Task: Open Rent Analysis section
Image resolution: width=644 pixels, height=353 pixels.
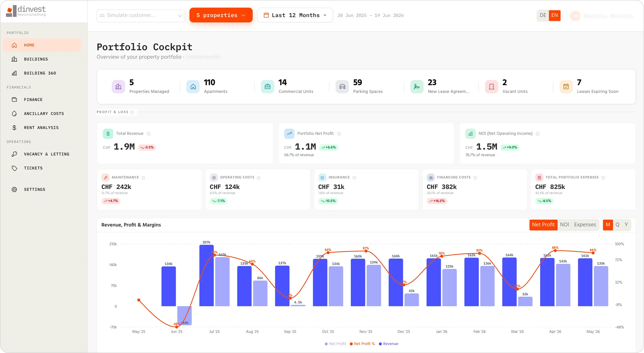Action: point(42,128)
